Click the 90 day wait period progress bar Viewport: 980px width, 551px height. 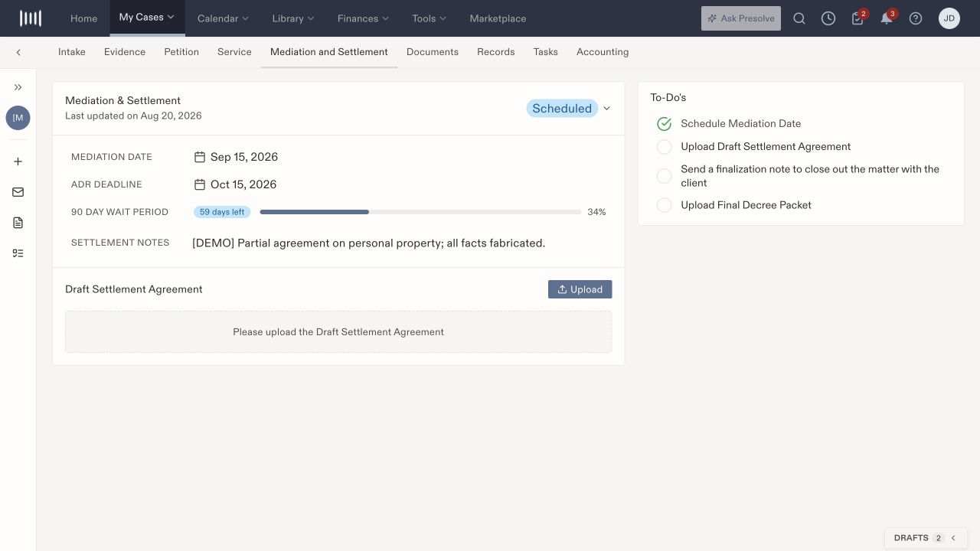420,212
